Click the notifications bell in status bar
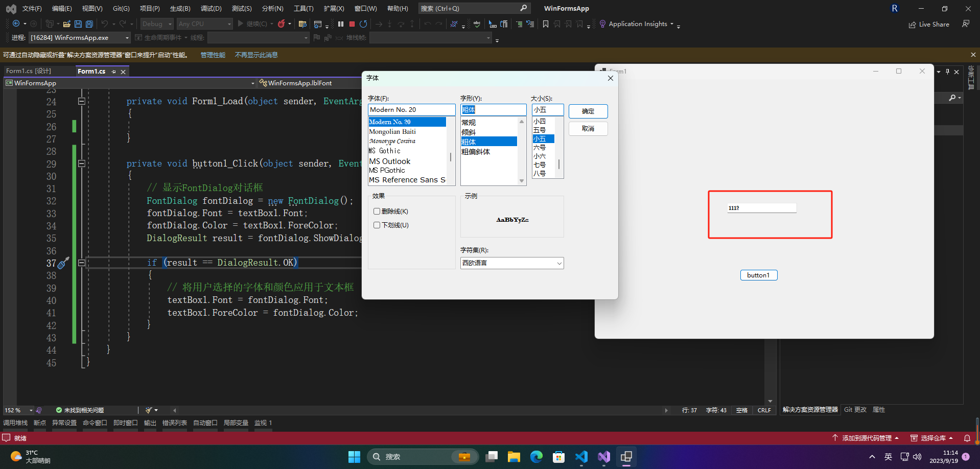980x469 pixels. click(967, 438)
